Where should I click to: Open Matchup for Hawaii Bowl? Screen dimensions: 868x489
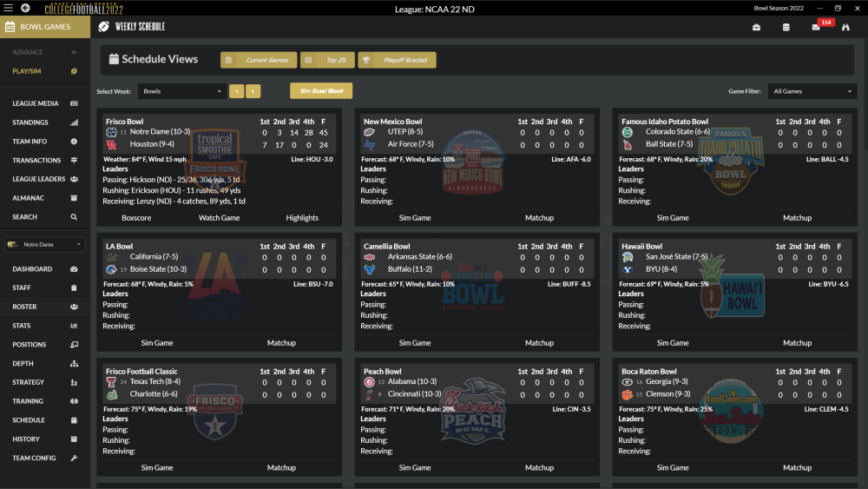coord(797,343)
